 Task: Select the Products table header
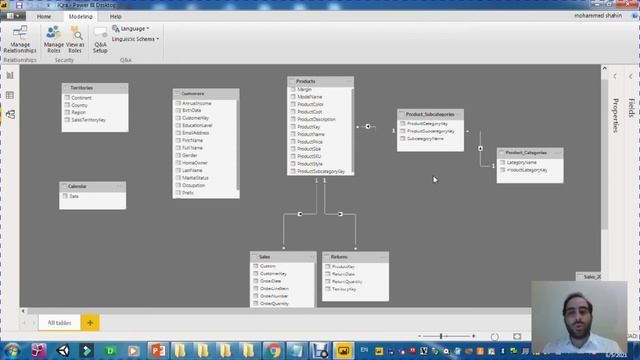(320, 81)
